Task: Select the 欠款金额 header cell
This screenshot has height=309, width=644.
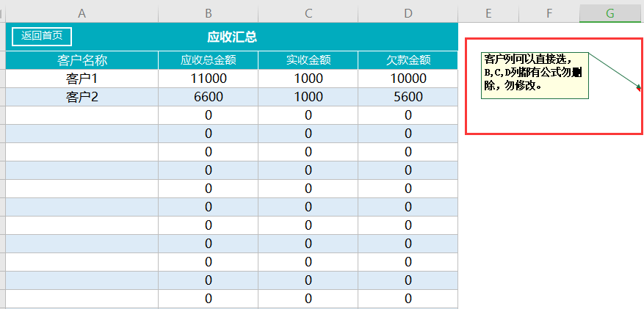Action: pyautogui.click(x=408, y=60)
